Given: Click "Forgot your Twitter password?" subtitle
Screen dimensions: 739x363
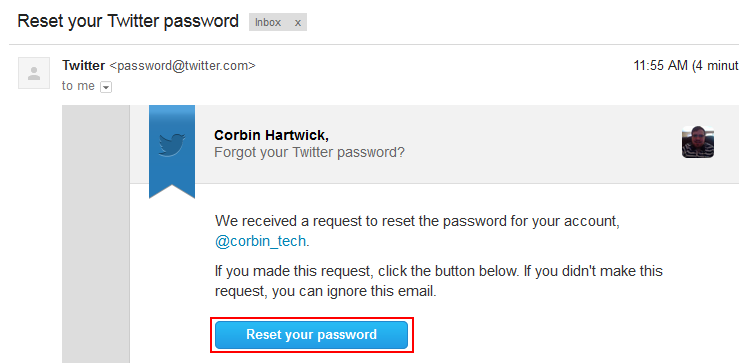Looking at the screenshot, I should click(309, 153).
